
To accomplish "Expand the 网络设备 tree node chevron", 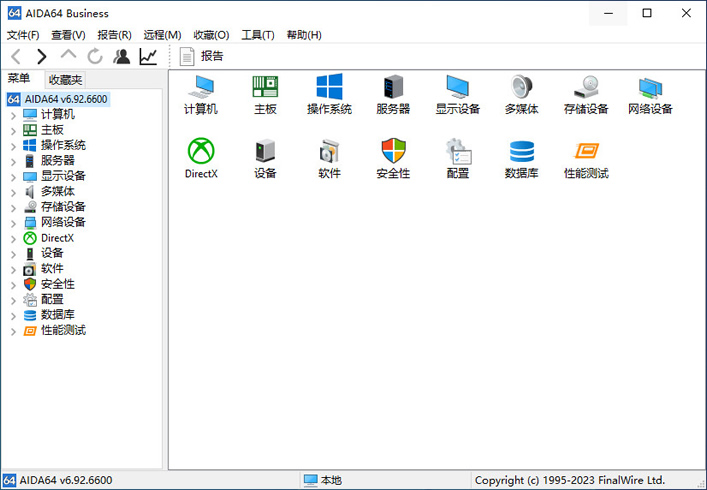I will 13,223.
